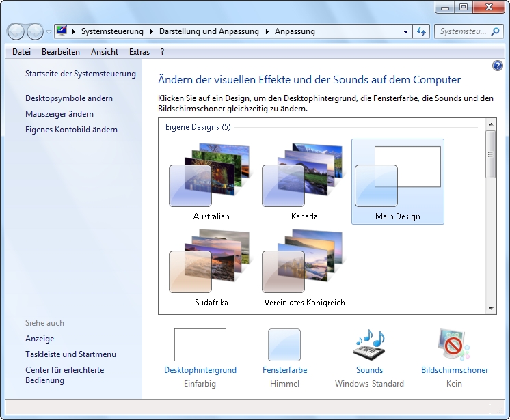Open Mauszeiger ändern link

(x=59, y=114)
